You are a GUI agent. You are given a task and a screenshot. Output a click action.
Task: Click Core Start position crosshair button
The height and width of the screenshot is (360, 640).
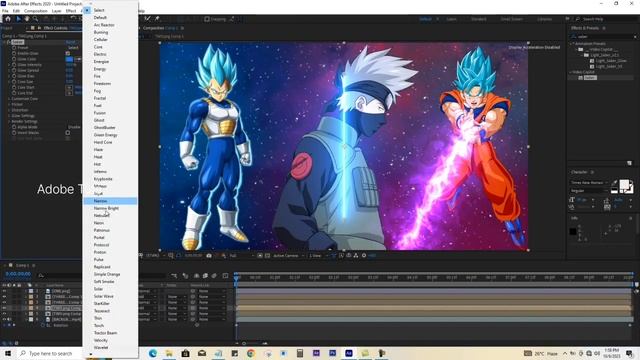(69, 87)
